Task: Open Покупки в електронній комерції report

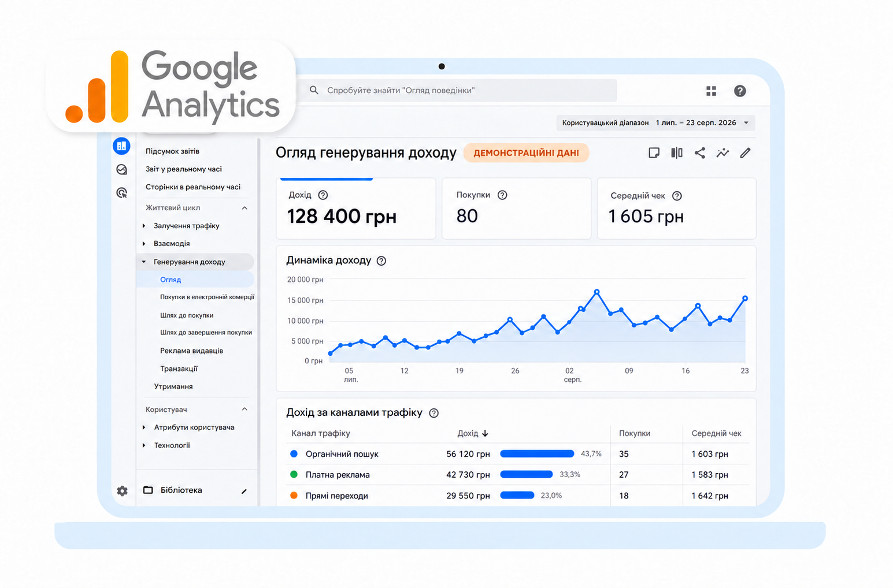Action: (x=207, y=297)
